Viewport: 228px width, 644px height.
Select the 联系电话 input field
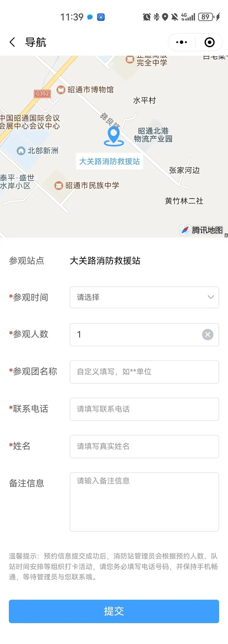144,409
